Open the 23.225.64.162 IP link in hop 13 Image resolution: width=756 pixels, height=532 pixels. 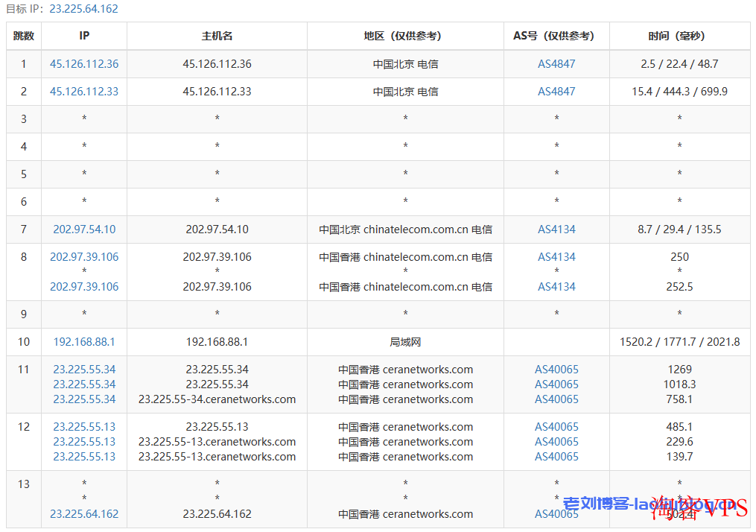click(x=84, y=514)
